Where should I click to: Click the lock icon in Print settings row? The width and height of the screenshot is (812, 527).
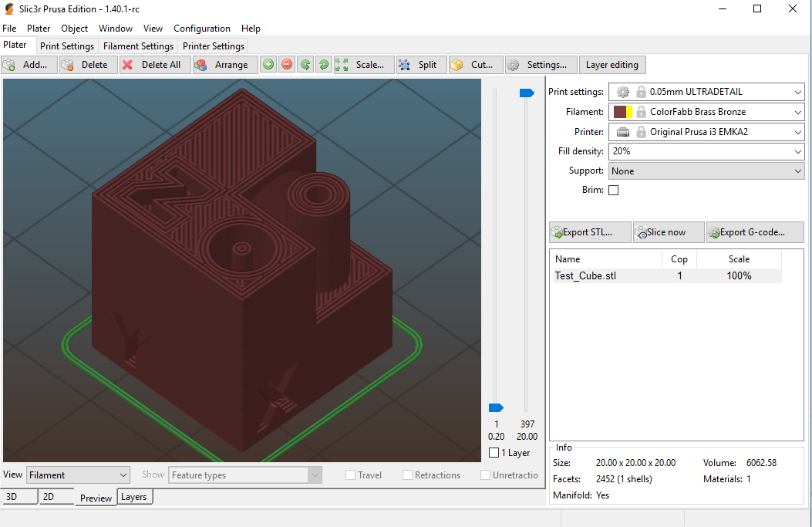(641, 92)
